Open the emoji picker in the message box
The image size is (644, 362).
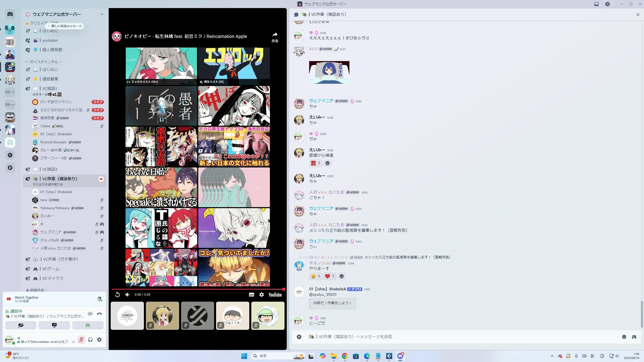pyautogui.click(x=624, y=337)
